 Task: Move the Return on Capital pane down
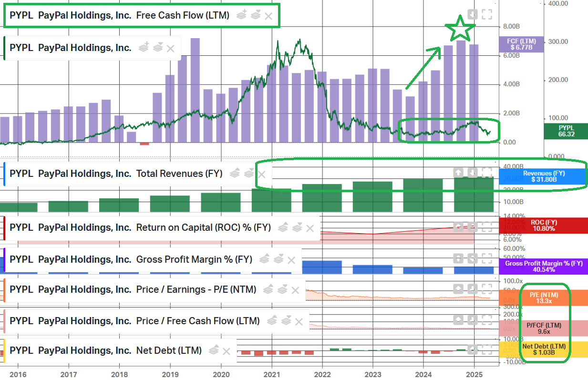pos(472,227)
